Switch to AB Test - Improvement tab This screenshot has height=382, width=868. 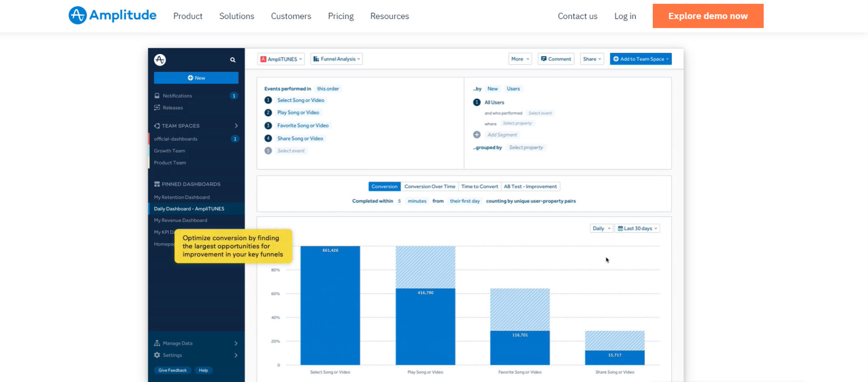click(530, 186)
